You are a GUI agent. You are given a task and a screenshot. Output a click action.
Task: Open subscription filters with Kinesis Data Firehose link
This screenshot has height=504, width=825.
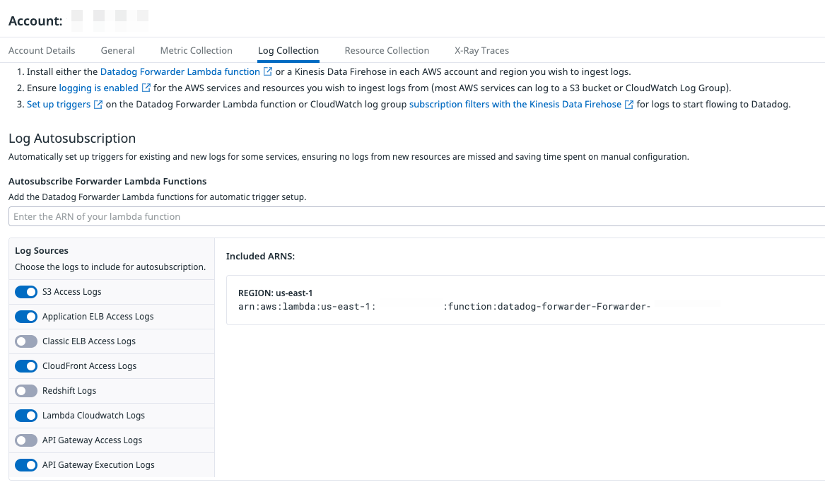point(515,104)
